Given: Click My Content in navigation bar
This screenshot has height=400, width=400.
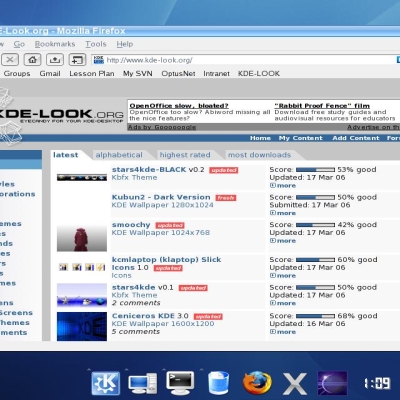Looking at the screenshot, I should point(301,138).
